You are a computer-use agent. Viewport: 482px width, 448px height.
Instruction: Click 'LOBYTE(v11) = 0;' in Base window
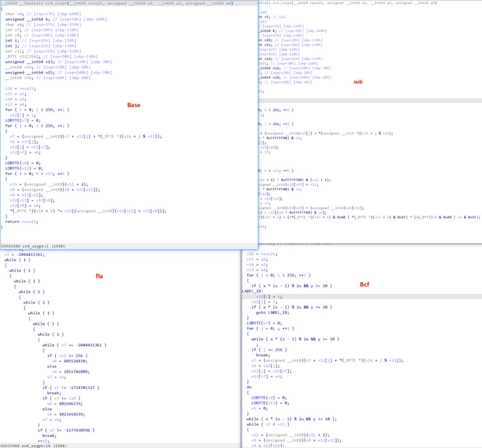(x=24, y=168)
